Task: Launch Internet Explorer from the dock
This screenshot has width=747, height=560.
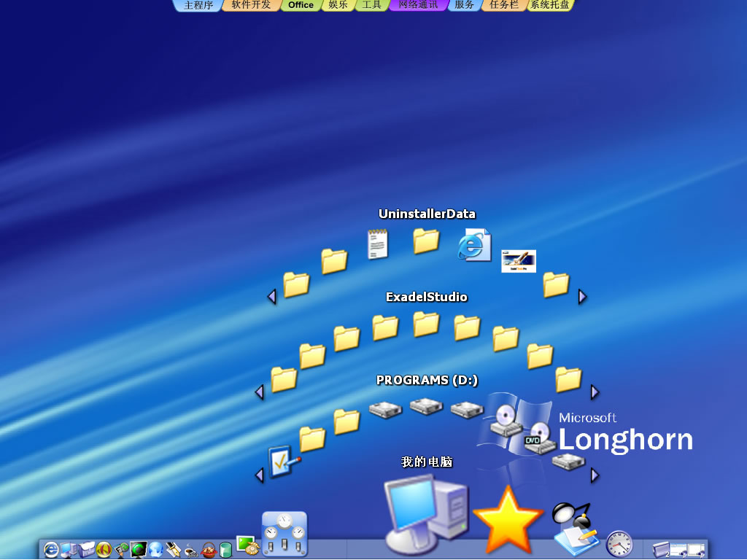Action: 51,550
